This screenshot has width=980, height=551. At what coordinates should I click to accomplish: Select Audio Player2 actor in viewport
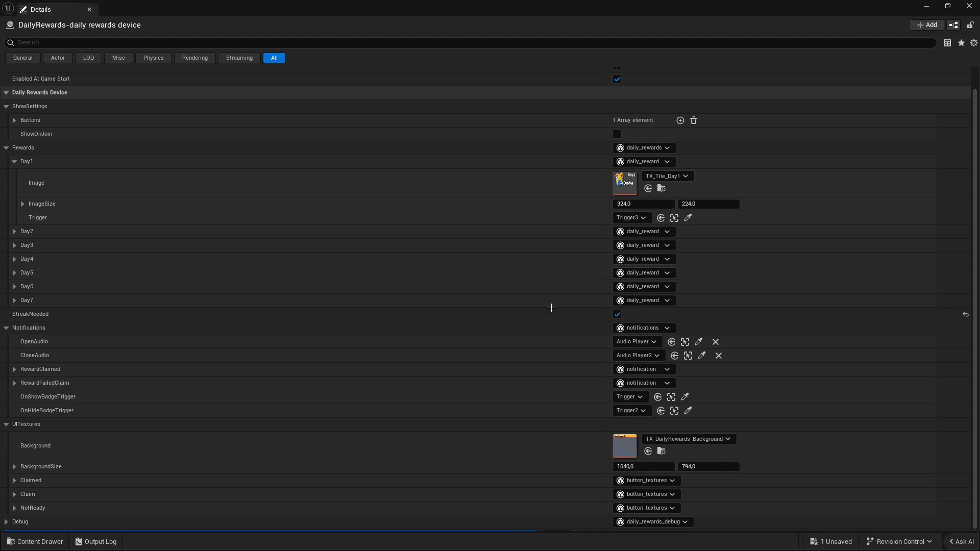[688, 356]
